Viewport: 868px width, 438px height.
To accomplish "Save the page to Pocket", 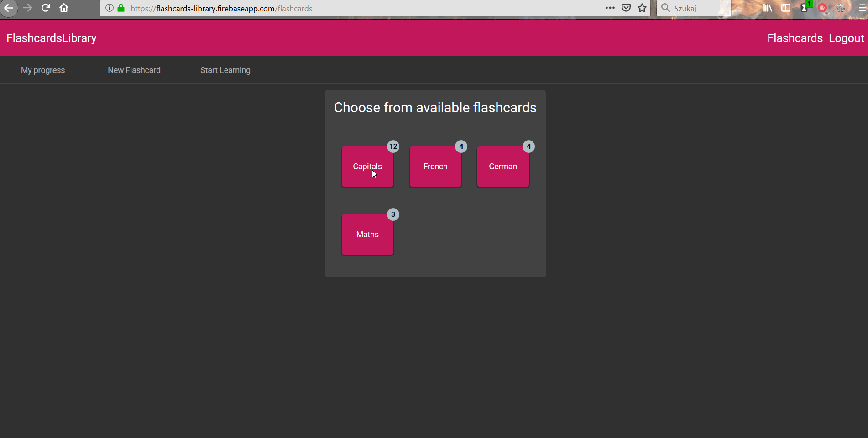I will [626, 8].
